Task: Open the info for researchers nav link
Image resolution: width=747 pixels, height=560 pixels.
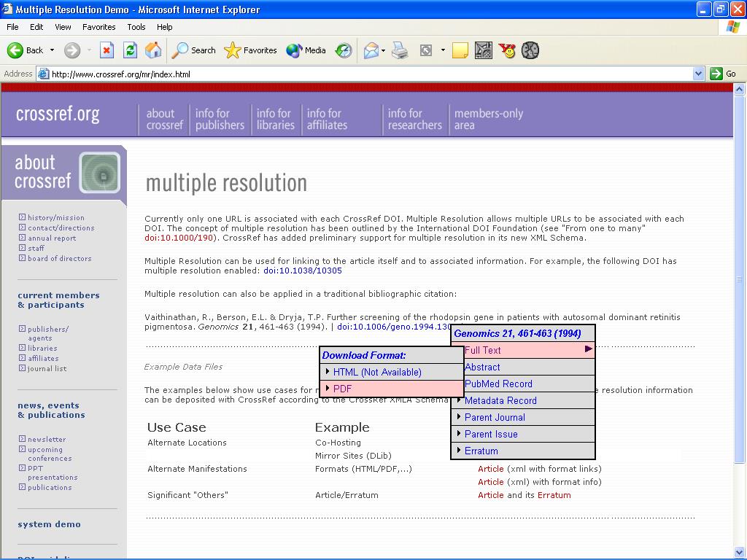Action: pos(414,119)
